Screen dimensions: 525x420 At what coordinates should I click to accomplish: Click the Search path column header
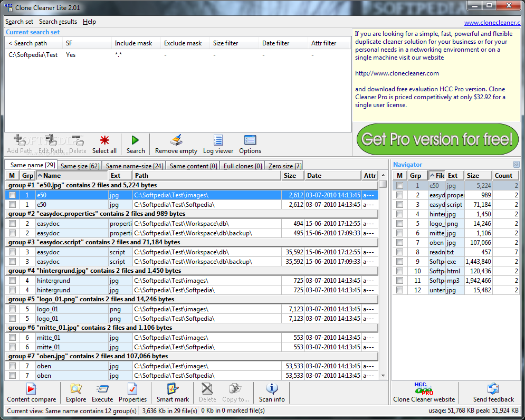click(34, 43)
